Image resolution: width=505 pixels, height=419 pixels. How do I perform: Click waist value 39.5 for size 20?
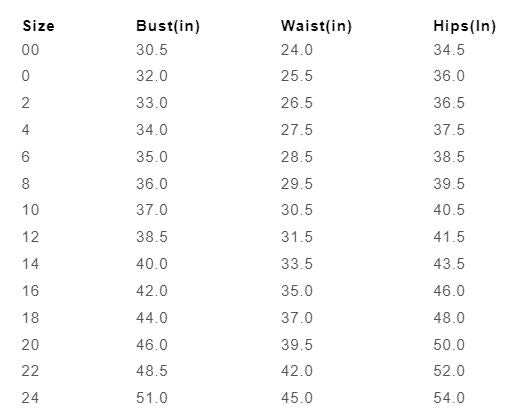(297, 345)
